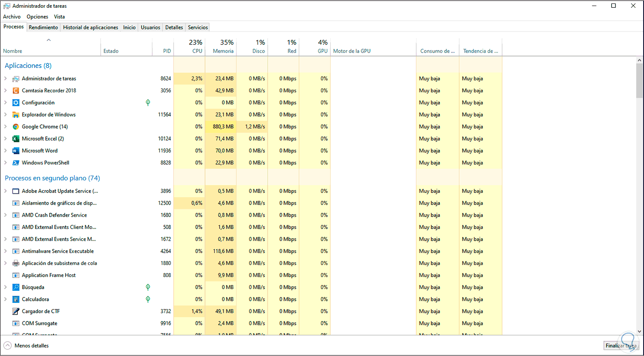Sort by the CPU column header
Image resolution: width=644 pixels, height=356 pixels.
[x=189, y=47]
